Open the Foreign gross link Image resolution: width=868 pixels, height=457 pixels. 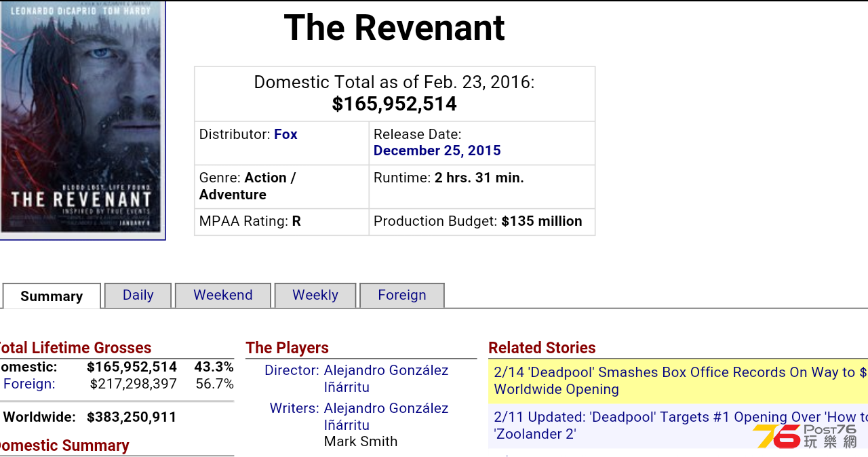pos(29,384)
